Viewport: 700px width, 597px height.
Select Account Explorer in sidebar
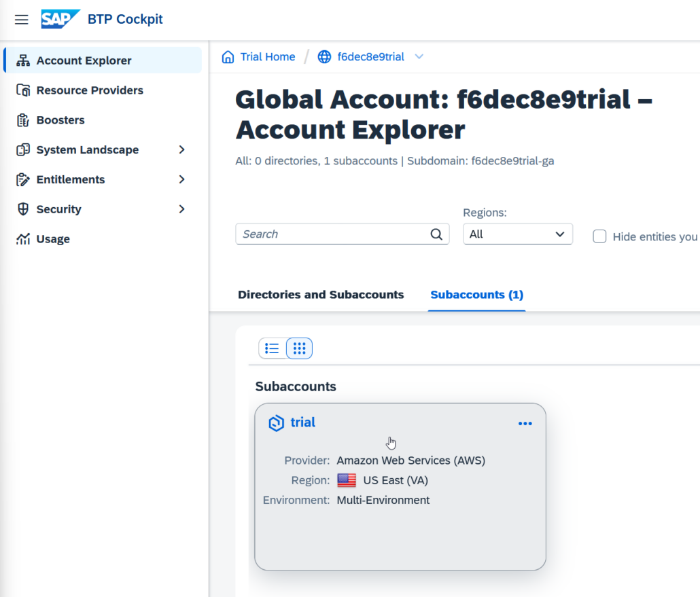(103, 60)
